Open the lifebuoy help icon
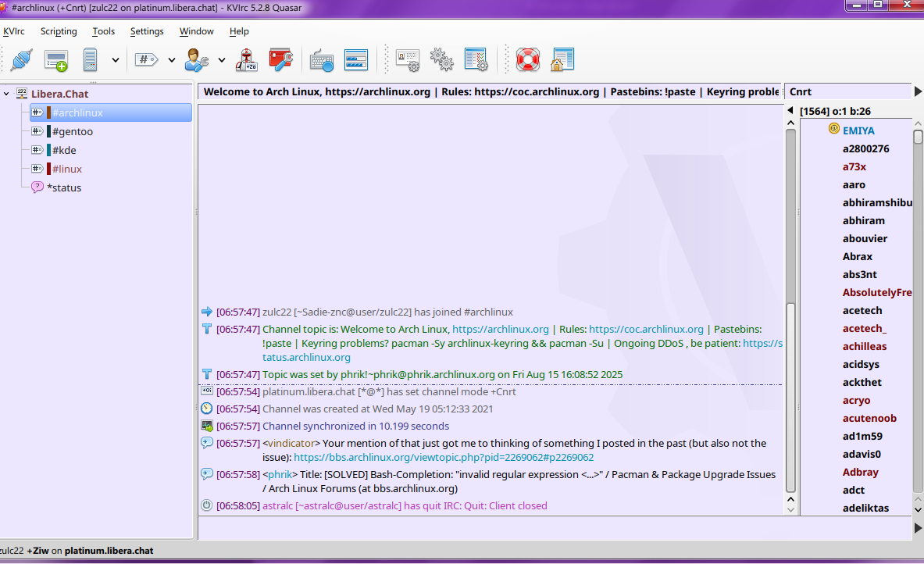924x564 pixels. (528, 59)
